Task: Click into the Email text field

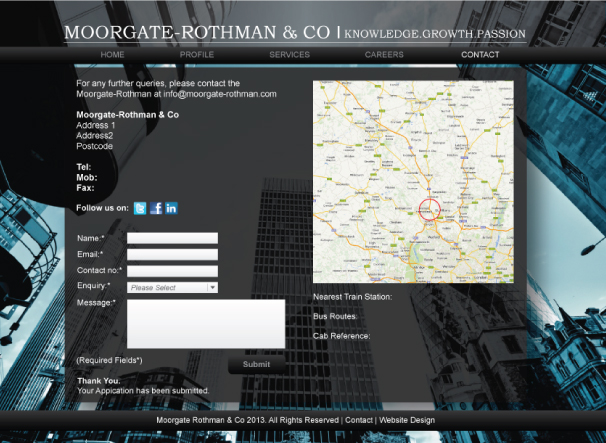Action: click(172, 255)
